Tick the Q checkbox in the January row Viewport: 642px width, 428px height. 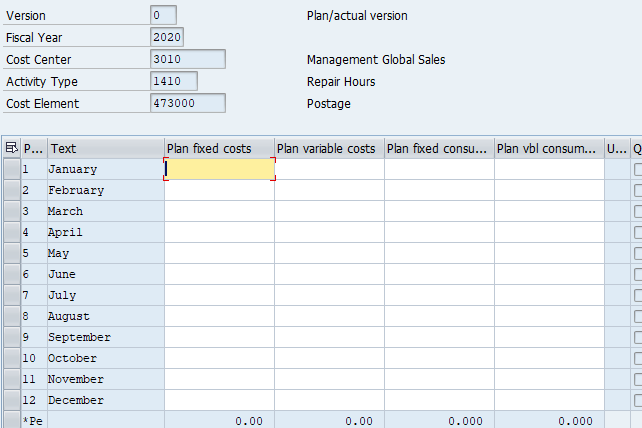click(638, 170)
